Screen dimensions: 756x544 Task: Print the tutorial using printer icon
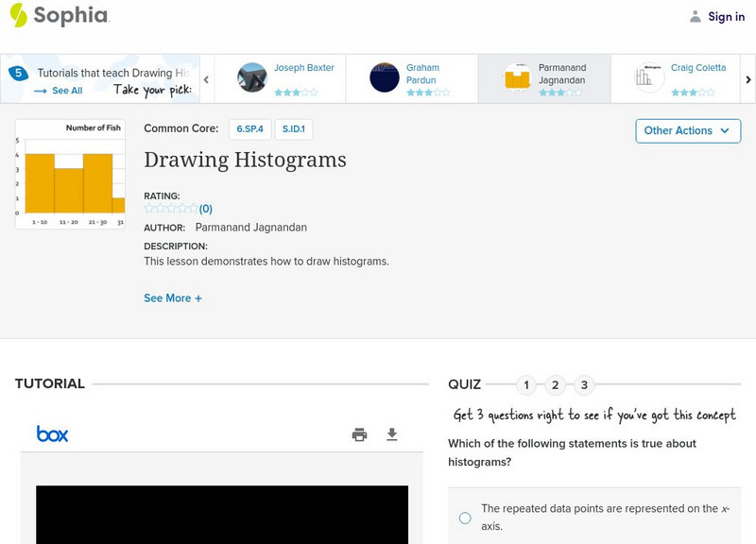(x=359, y=434)
